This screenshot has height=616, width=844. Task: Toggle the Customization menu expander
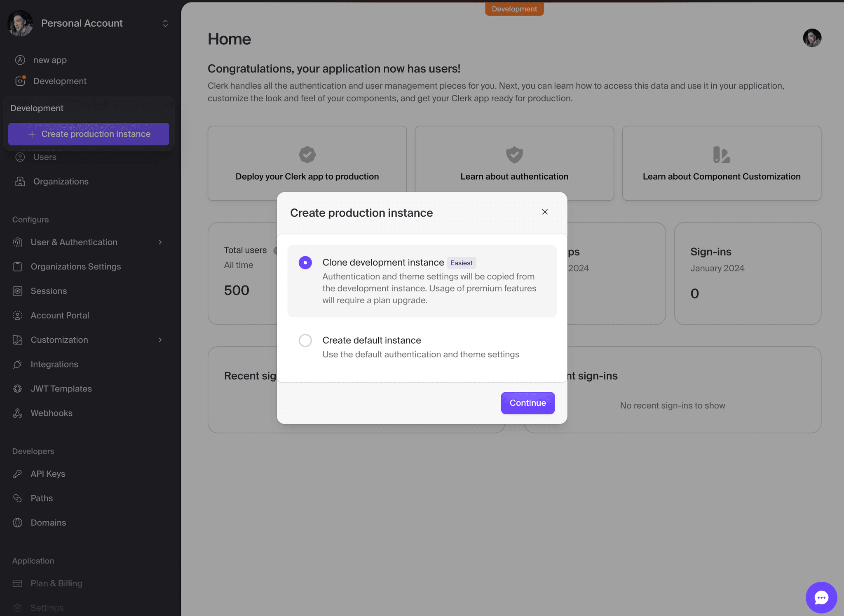coord(159,340)
